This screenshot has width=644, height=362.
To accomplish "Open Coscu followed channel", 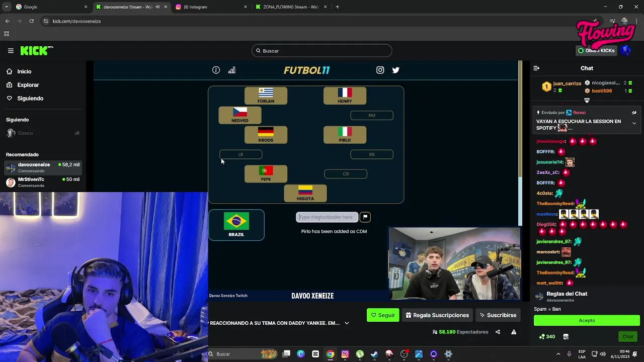I will coord(43,133).
